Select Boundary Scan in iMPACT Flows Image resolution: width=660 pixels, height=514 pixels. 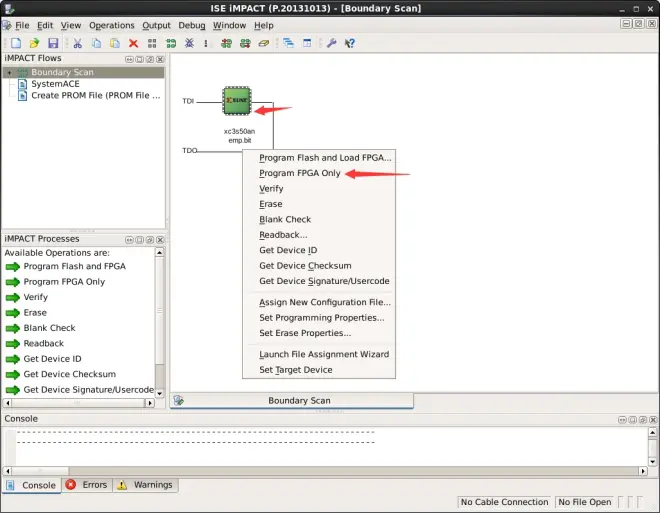click(62, 72)
